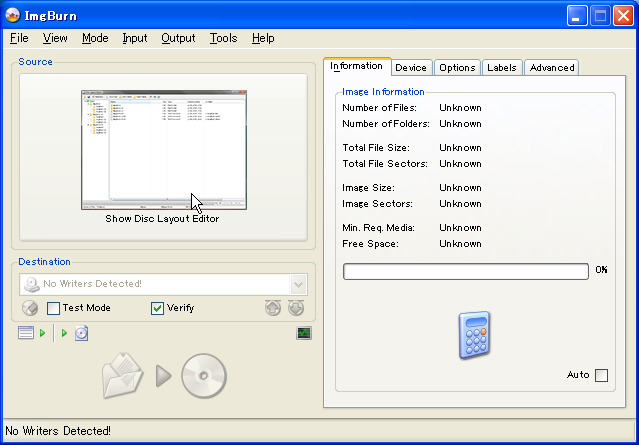Enable the Test Mode checkbox
This screenshot has height=445, width=639.
pos(53,308)
